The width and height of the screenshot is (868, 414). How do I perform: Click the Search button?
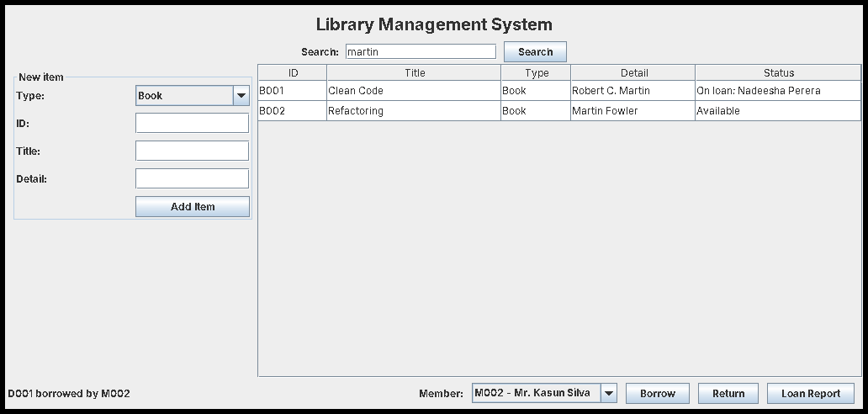pyautogui.click(x=535, y=51)
